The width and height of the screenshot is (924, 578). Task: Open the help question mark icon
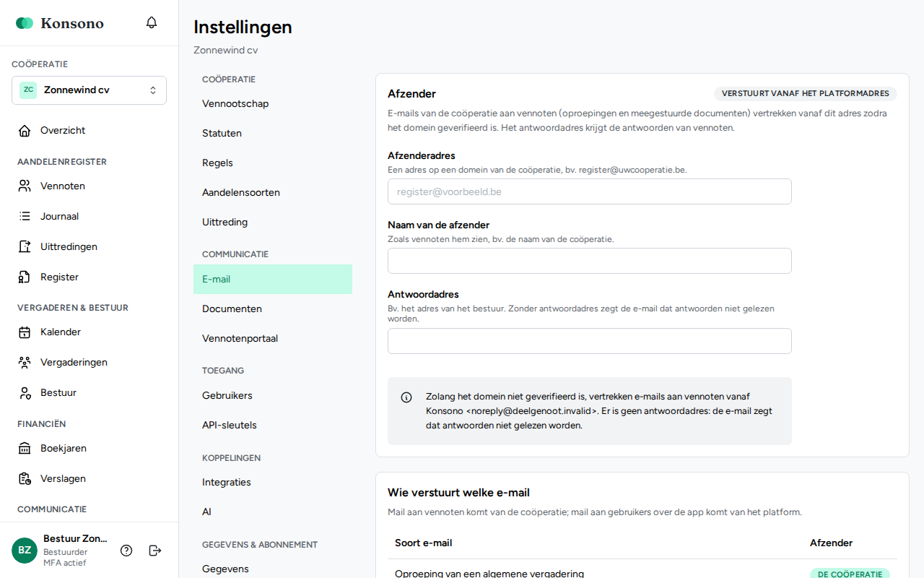point(126,551)
